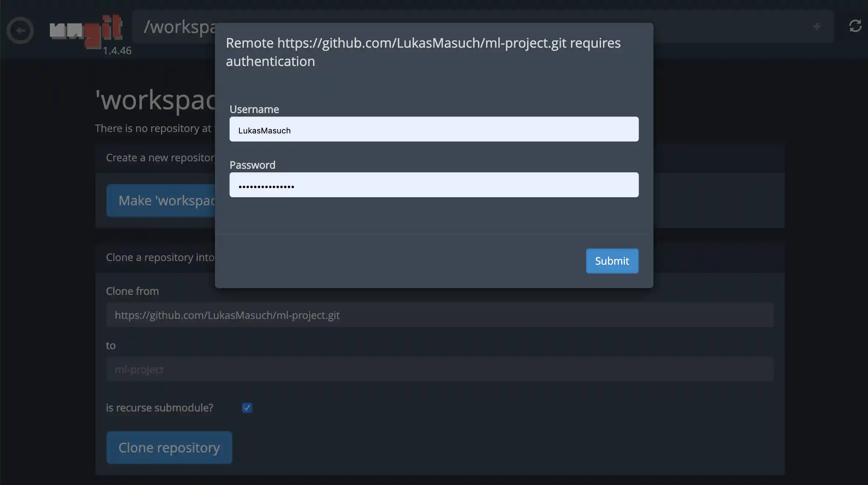The width and height of the screenshot is (868, 485).
Task: Click the ml-project destination field
Action: (439, 370)
